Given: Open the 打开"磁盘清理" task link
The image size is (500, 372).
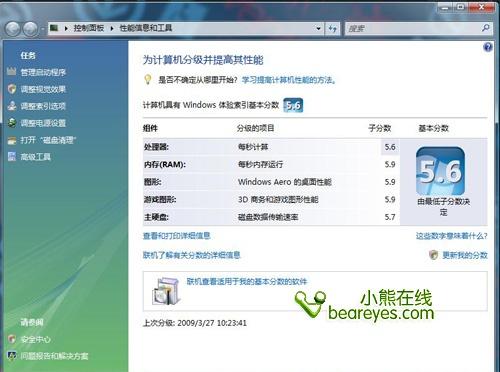Looking at the screenshot, I should [48, 140].
